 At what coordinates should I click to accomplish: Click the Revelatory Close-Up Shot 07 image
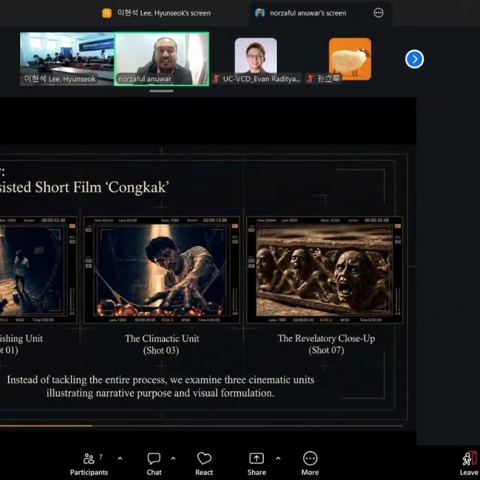324,270
